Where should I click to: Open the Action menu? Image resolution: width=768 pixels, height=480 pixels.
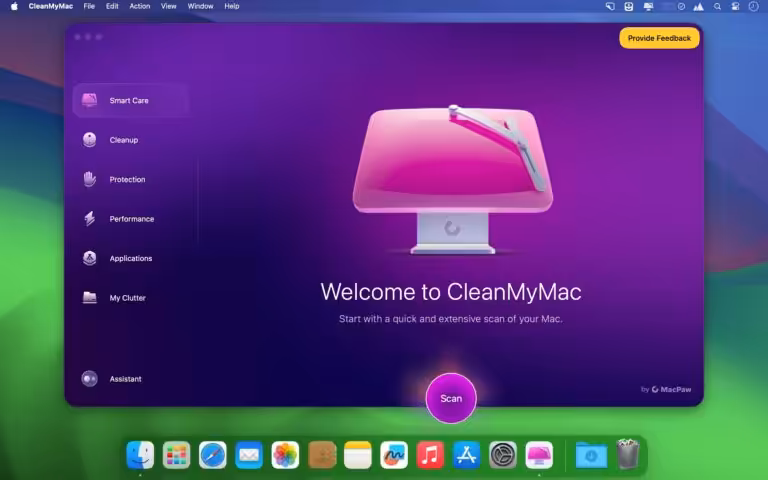140,6
